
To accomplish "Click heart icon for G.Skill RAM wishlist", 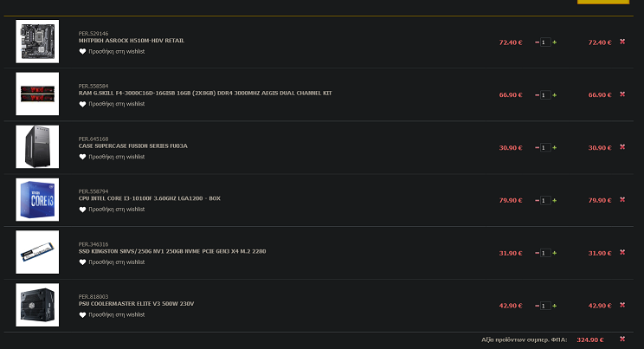I will tap(82, 104).
